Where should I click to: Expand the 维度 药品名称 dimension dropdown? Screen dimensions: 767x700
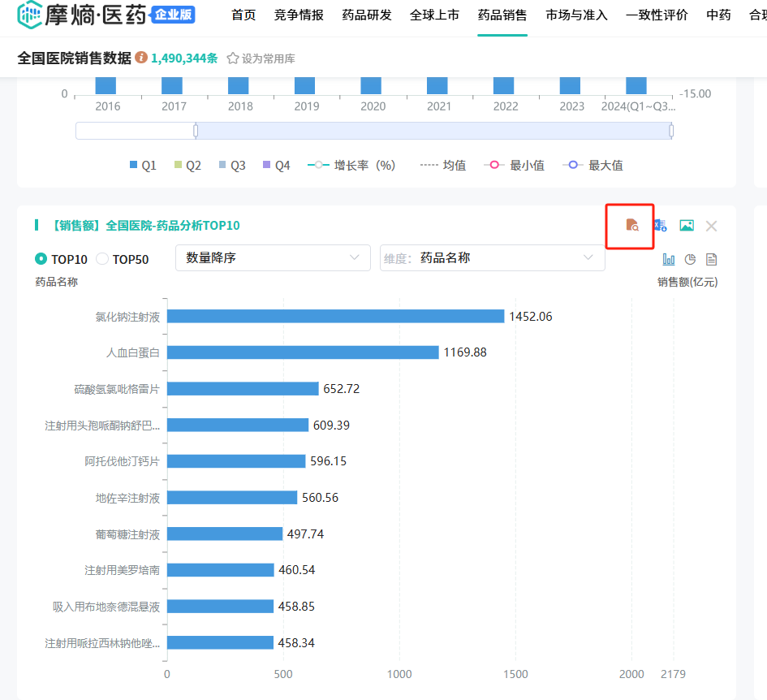pyautogui.click(x=492, y=257)
